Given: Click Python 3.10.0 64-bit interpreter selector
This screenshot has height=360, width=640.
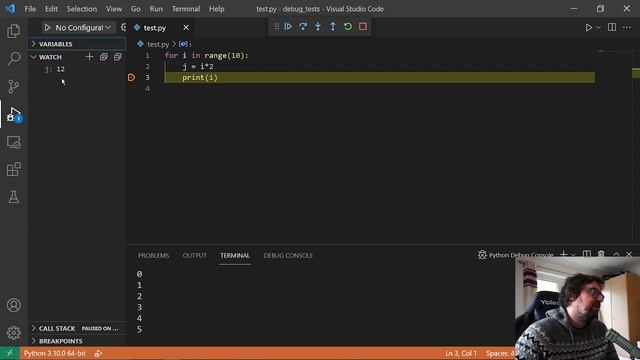Looking at the screenshot, I should point(55,353).
